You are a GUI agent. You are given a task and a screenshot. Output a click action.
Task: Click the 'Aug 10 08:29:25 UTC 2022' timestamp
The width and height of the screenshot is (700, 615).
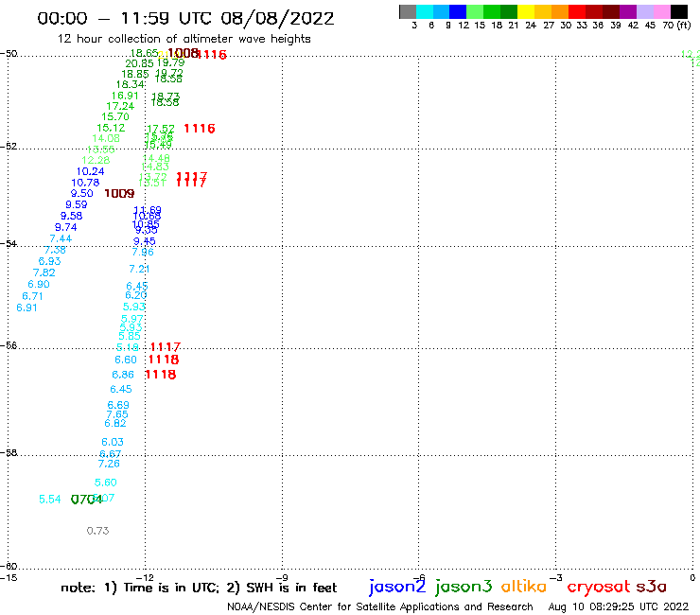tap(619, 606)
